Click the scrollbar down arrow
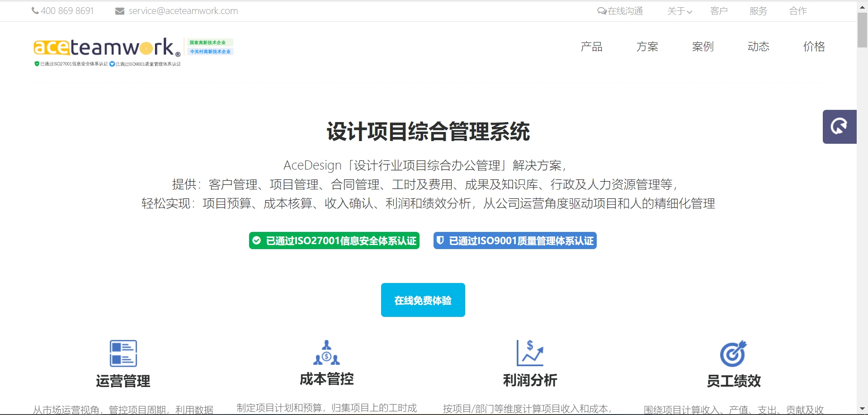This screenshot has width=868, height=415. [863, 409]
